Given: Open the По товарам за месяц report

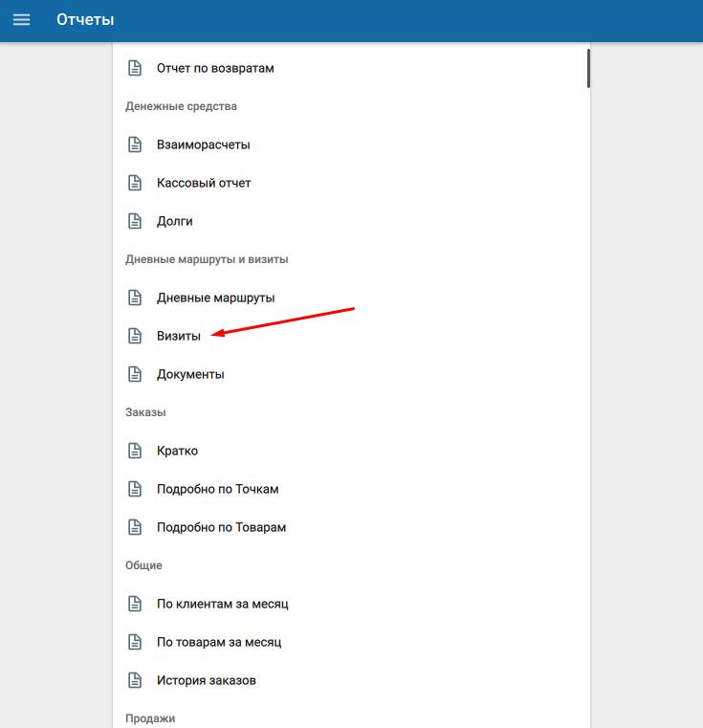Looking at the screenshot, I should point(219,642).
